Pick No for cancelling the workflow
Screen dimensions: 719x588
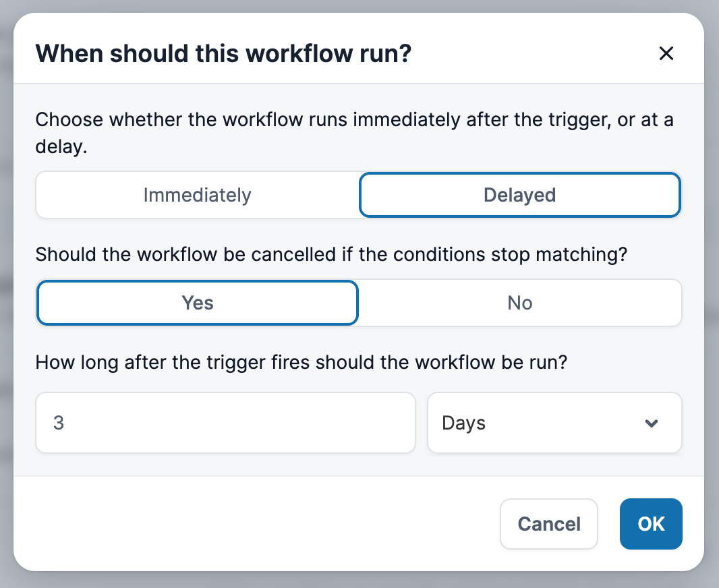519,303
